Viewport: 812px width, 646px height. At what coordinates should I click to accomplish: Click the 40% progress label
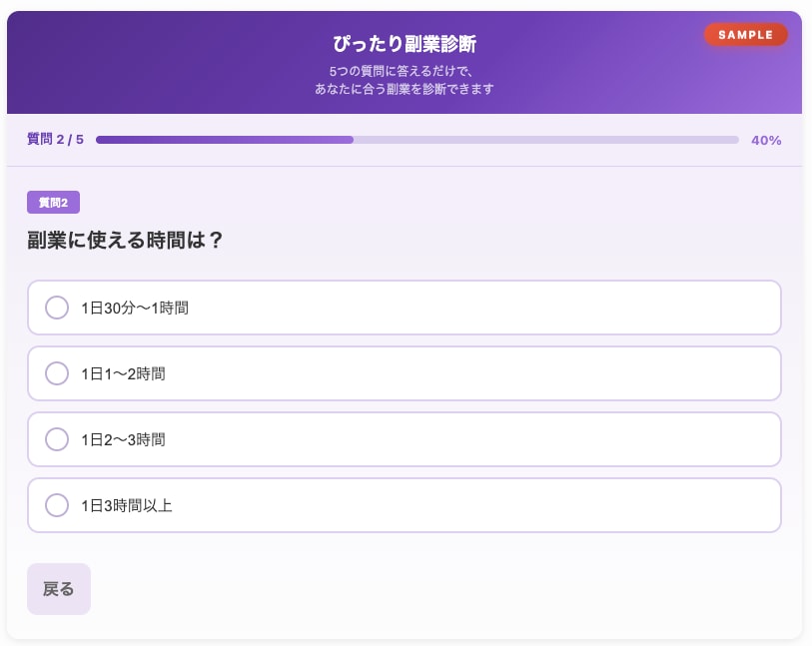pos(766,140)
